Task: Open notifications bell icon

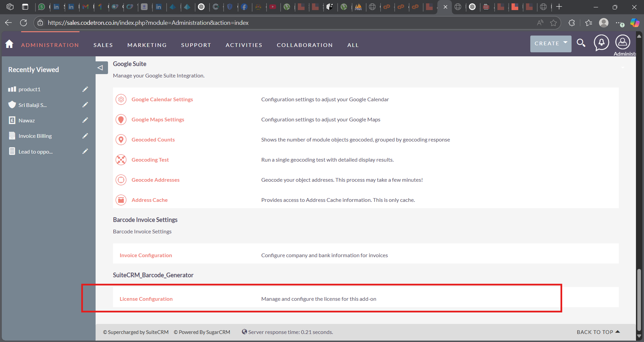Action: point(601,43)
